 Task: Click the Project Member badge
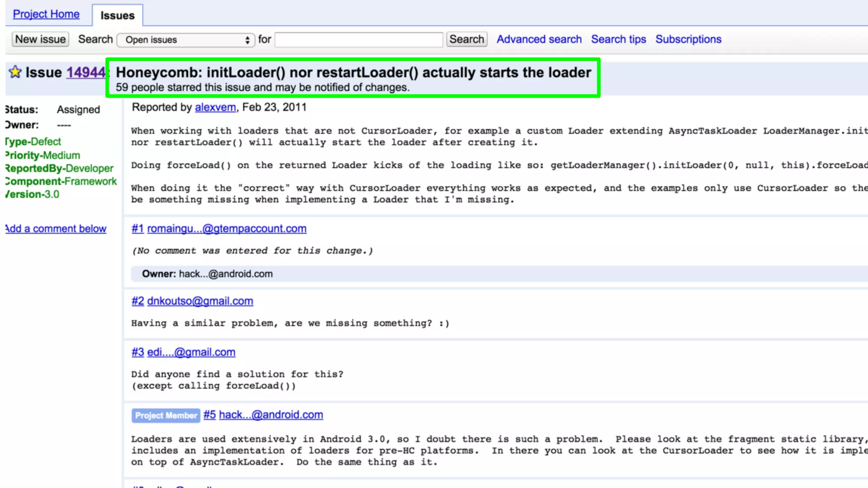[166, 416]
